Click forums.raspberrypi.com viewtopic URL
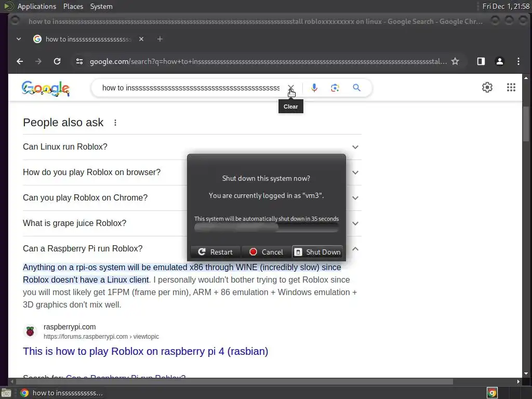The image size is (532, 399). click(101, 337)
